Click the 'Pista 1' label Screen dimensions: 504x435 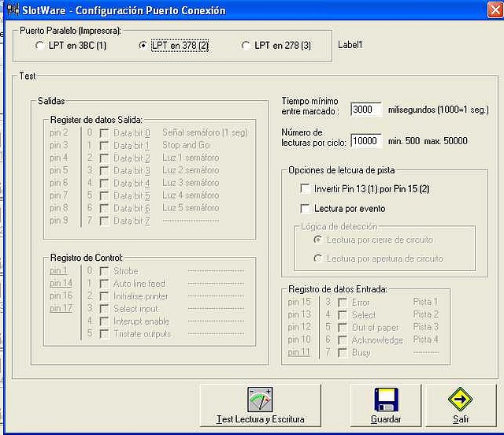click(x=425, y=302)
